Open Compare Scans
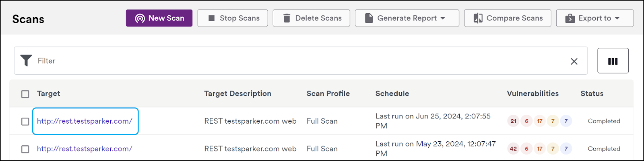 [508, 18]
